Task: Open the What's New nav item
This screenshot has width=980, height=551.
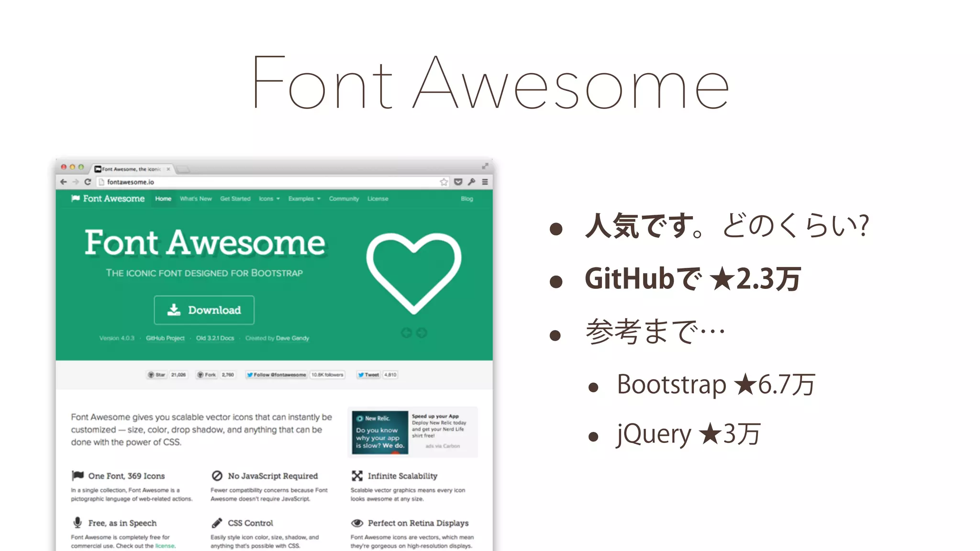Action: coord(196,198)
